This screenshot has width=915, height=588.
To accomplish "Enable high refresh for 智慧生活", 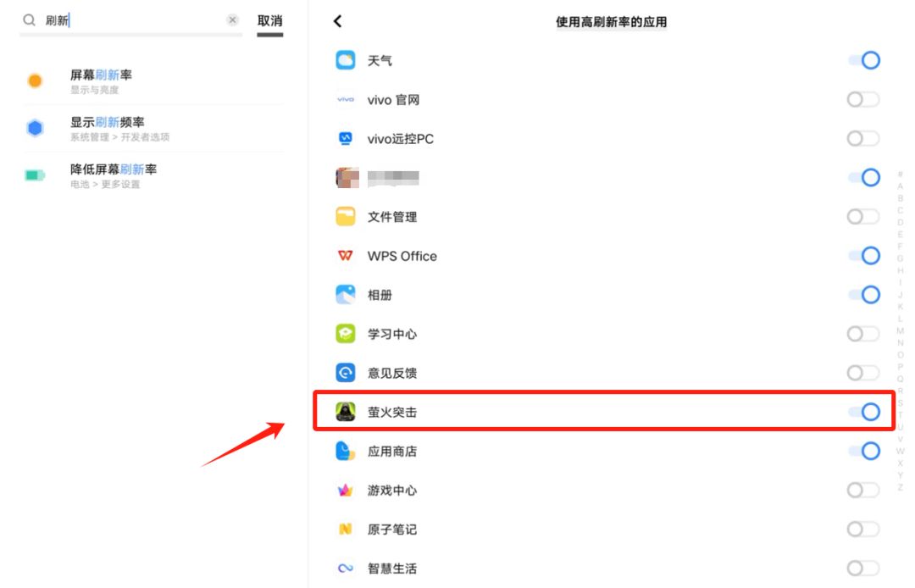I will (x=863, y=569).
